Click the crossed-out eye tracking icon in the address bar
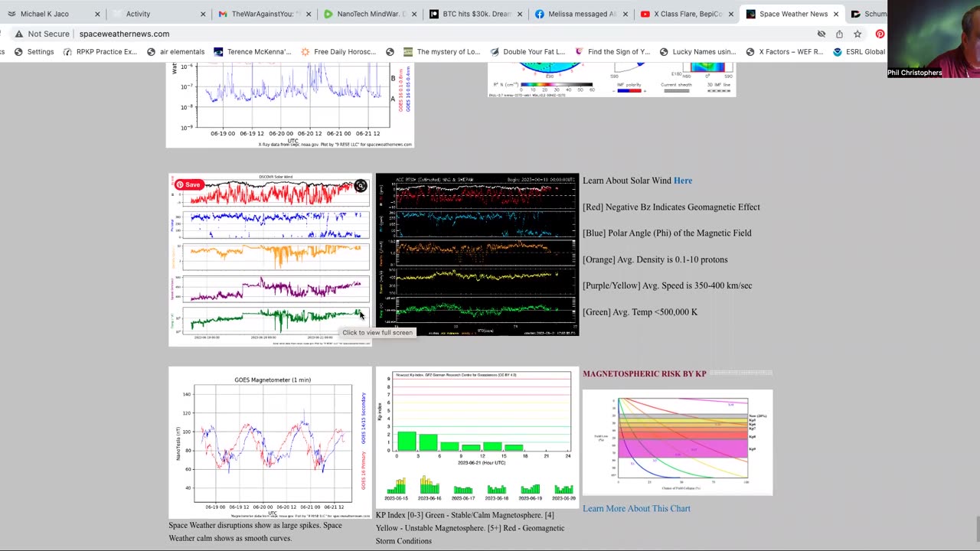 click(822, 34)
